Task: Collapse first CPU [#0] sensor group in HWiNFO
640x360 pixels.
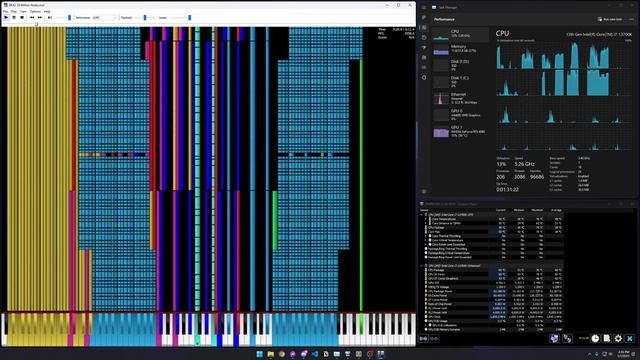Action: (x=422, y=214)
